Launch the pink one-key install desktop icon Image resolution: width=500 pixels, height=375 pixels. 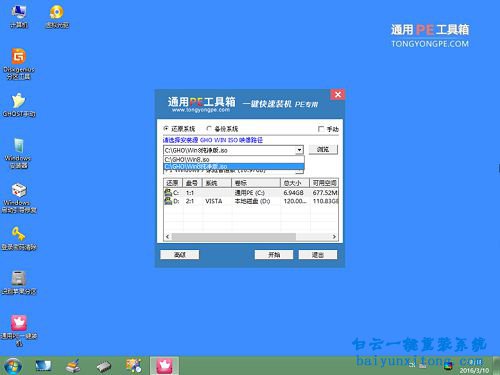19,330
